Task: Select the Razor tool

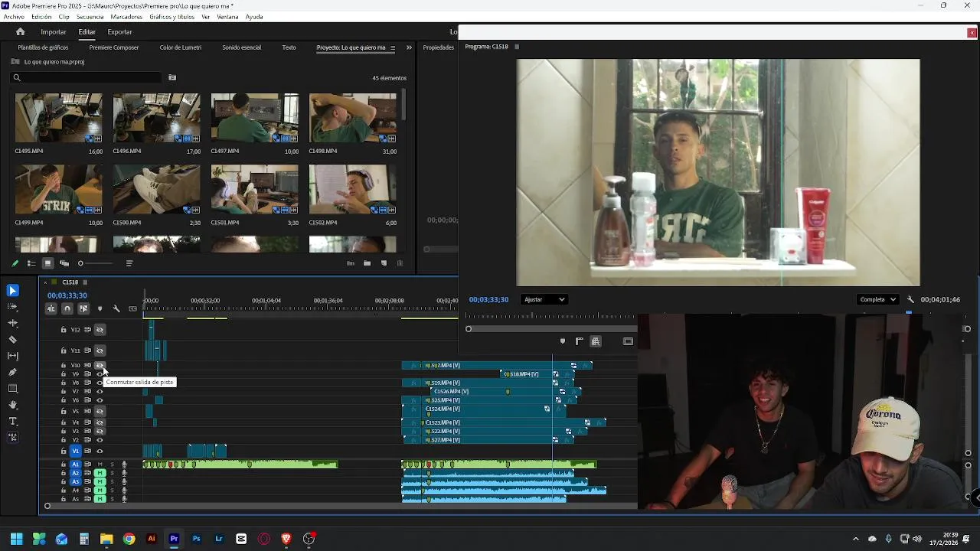Action: [12, 340]
